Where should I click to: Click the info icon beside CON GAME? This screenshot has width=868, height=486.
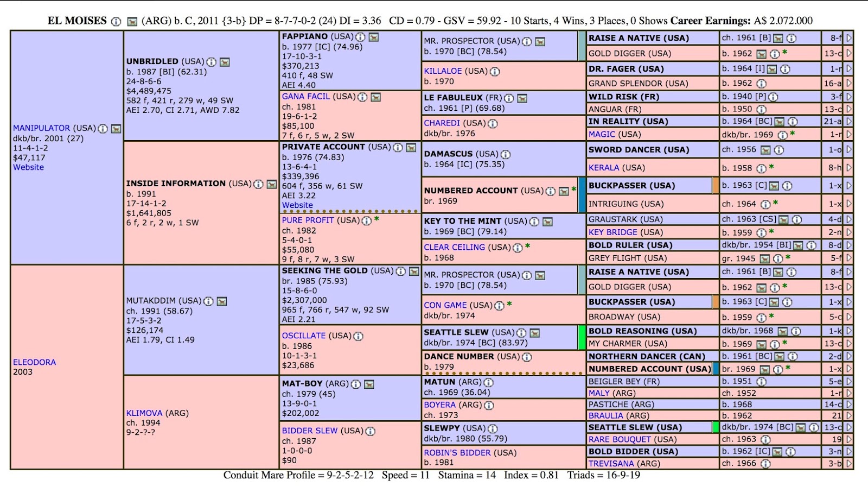(499, 306)
